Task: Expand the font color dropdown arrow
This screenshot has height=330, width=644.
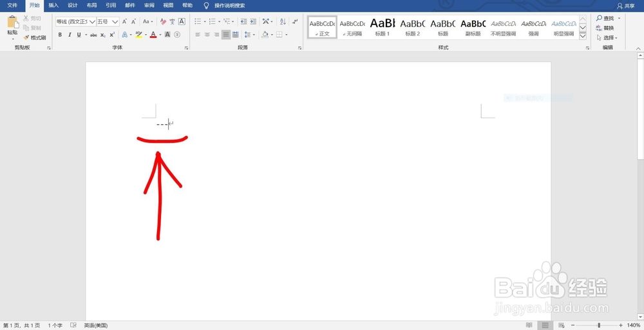Action: coord(159,35)
